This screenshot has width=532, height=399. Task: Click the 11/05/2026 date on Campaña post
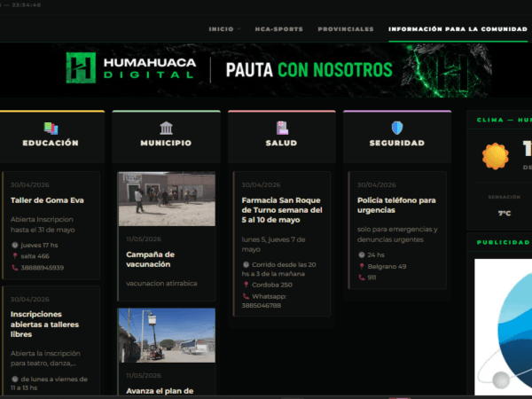pos(144,239)
